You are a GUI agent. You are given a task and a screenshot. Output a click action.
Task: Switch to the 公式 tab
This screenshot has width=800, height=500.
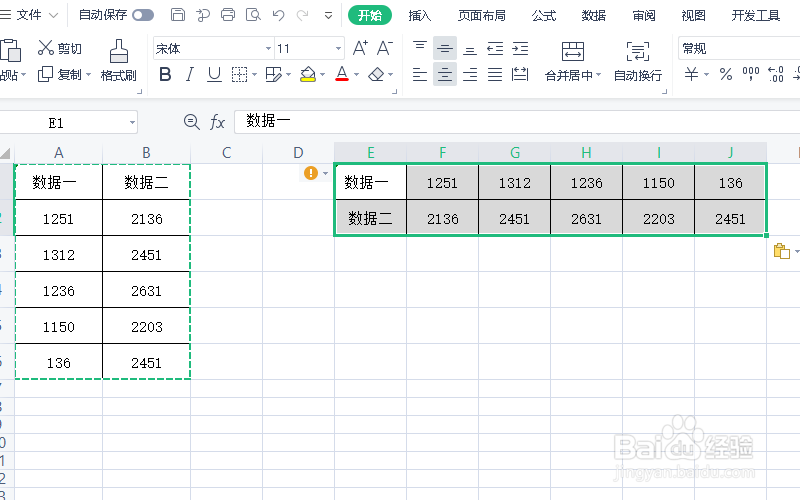[543, 15]
